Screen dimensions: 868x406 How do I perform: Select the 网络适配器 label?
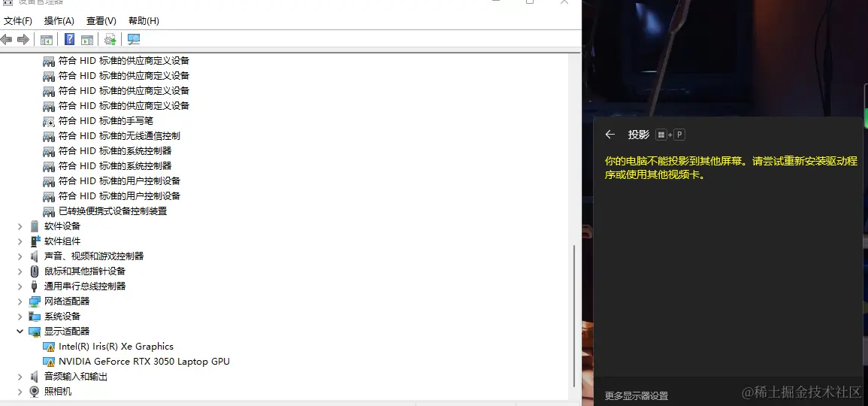[x=66, y=301]
